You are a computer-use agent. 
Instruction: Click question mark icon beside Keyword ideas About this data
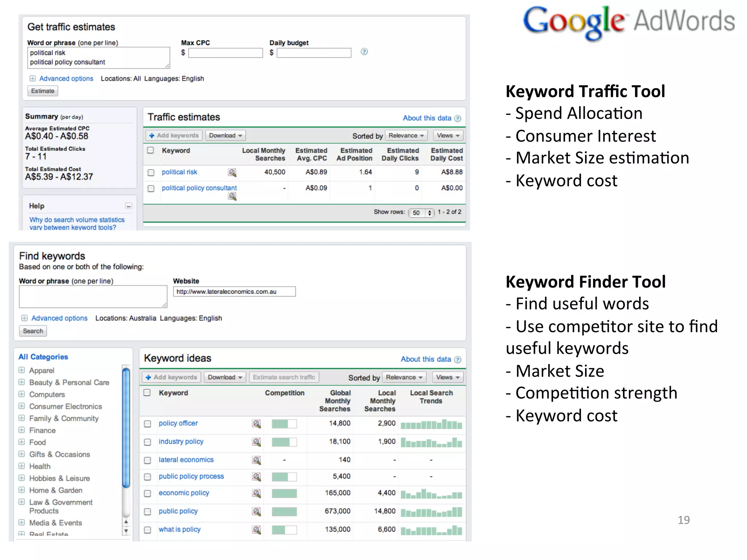click(x=458, y=359)
